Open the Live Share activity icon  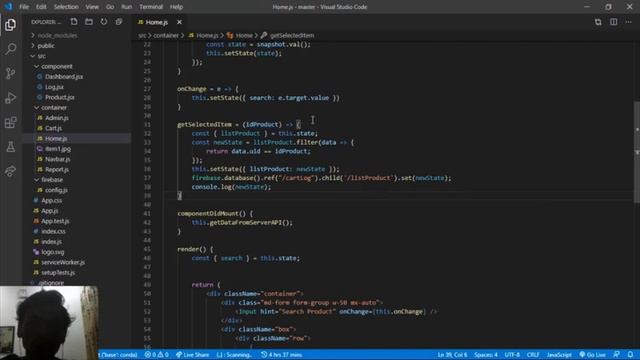[x=11, y=171]
